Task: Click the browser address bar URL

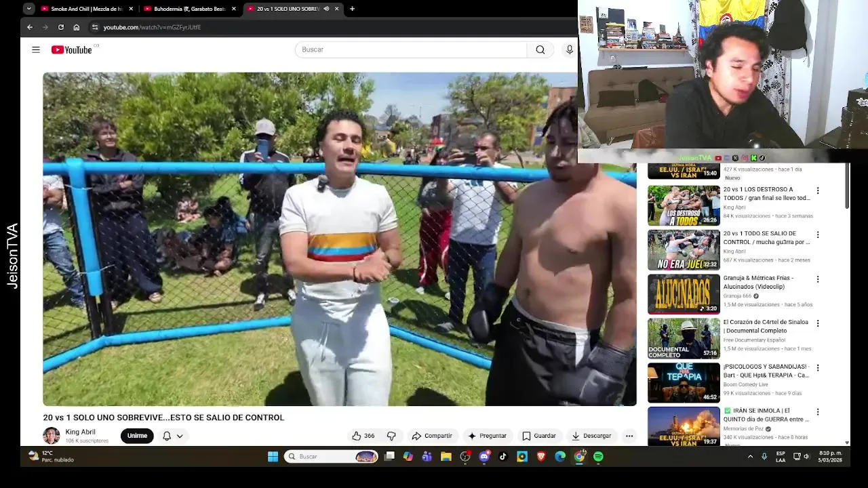Action: (152, 27)
